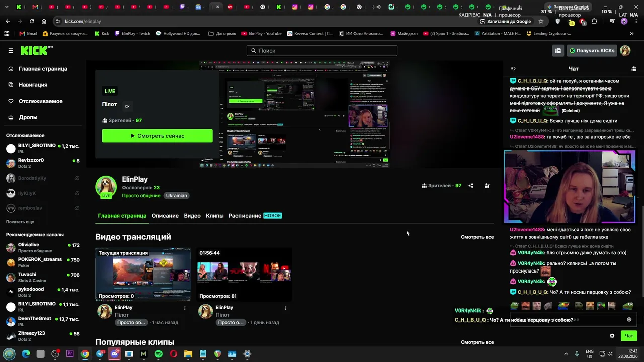The height and width of the screenshot is (362, 644).
Task: Click the Смотреть сейчас button
Action: [157, 136]
